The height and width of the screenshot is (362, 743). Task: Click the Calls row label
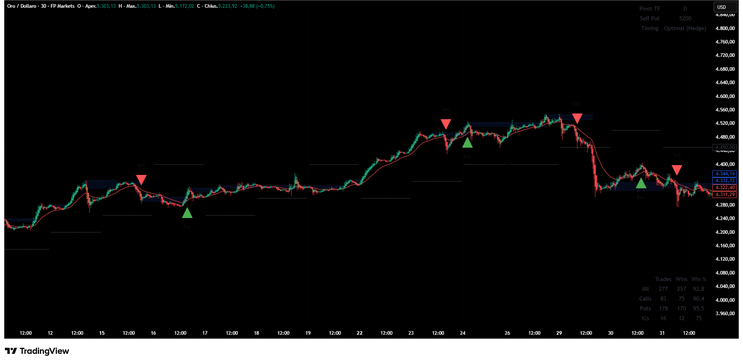point(645,299)
